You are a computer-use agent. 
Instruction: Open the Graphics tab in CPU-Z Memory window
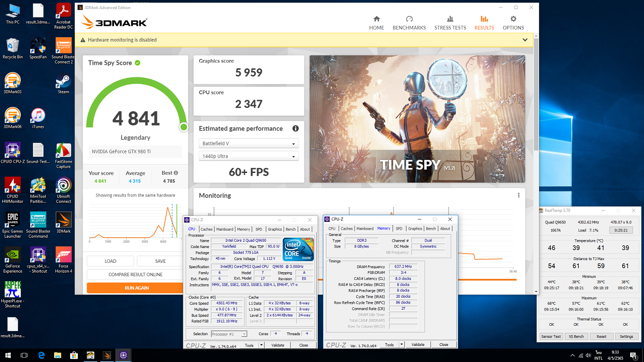coord(415,228)
